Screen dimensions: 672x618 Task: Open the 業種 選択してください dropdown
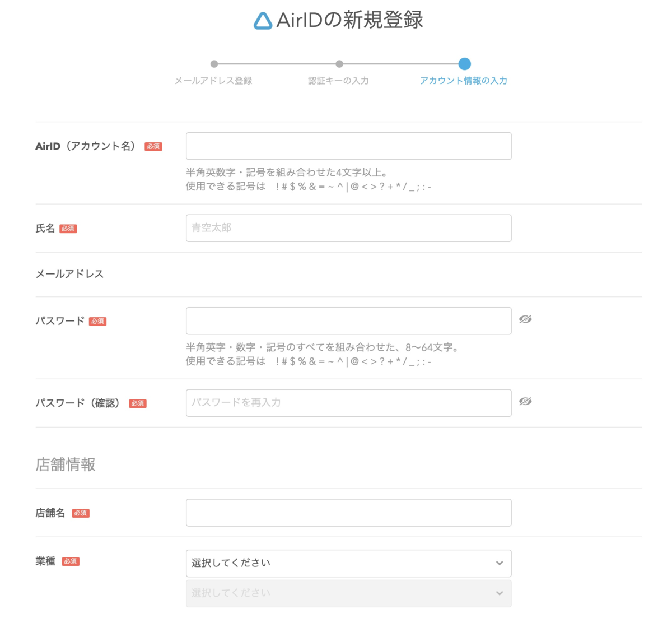348,563
